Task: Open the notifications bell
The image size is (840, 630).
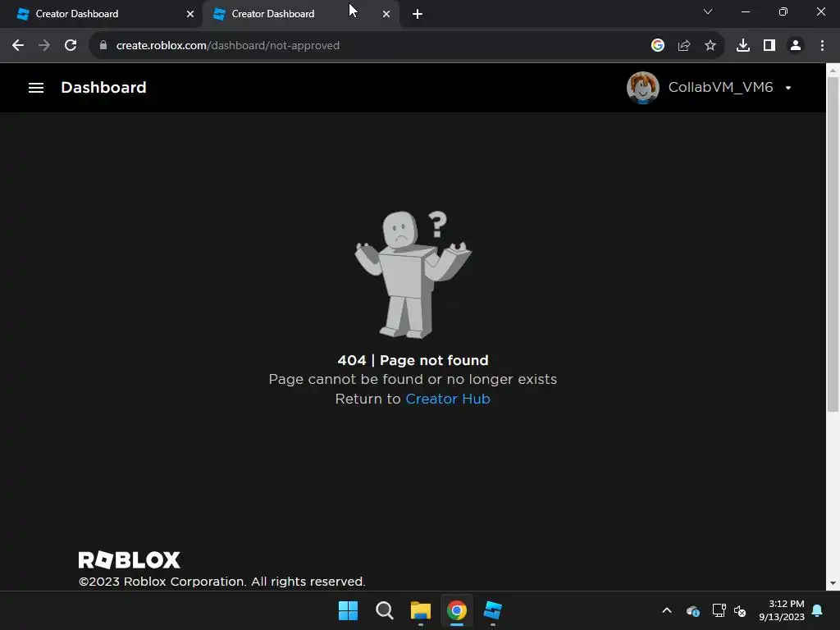Action: pos(817,610)
